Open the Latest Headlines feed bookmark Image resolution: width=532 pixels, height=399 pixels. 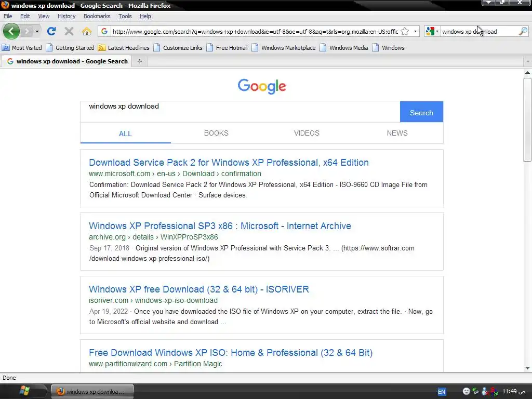[124, 48]
